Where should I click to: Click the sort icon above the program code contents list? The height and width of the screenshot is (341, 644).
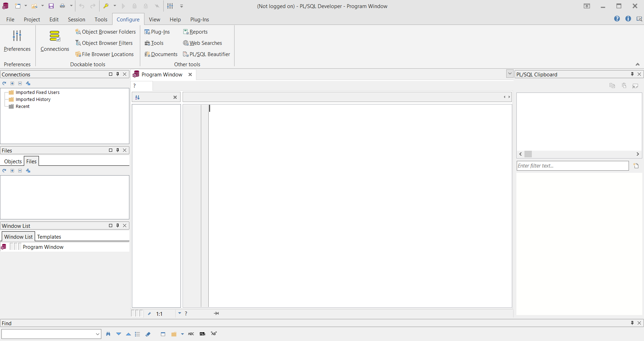(137, 97)
